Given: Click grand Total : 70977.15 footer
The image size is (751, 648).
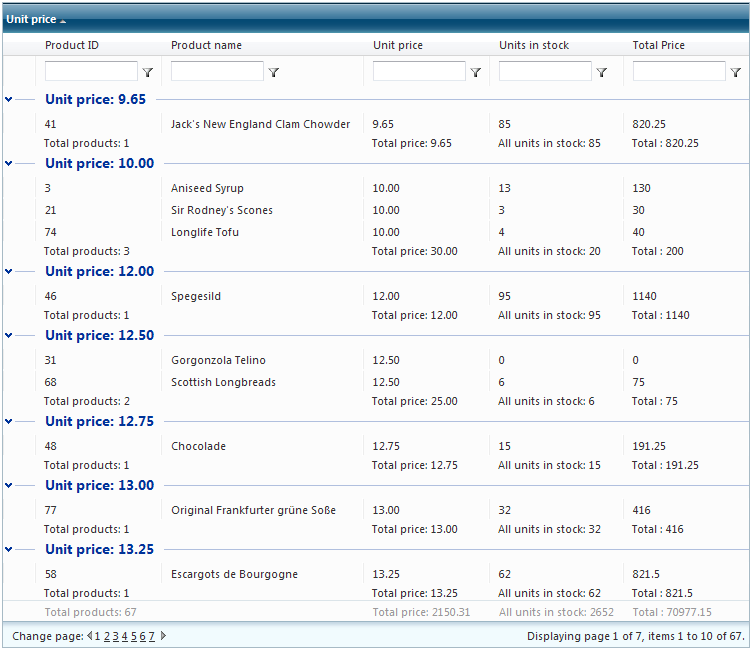Looking at the screenshot, I should pos(672,612).
